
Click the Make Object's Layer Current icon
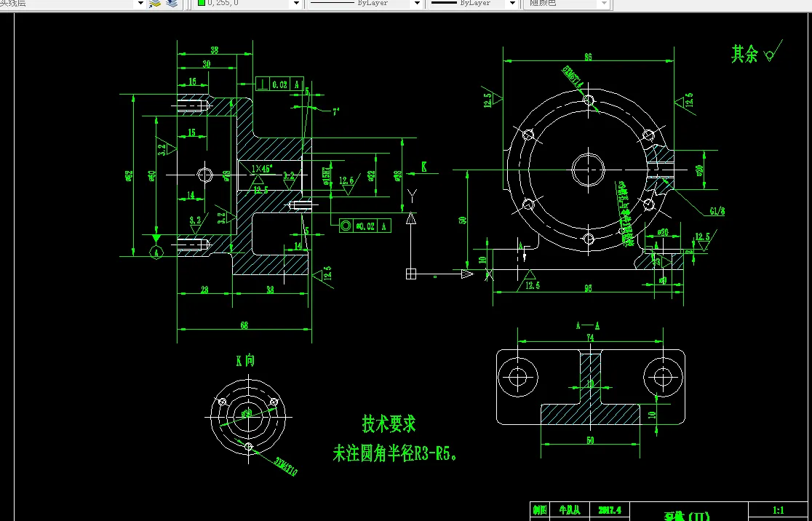click(x=154, y=4)
